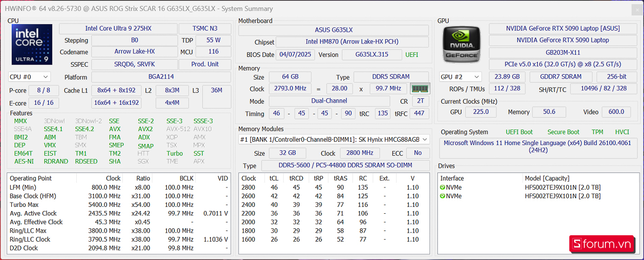
Task: Click the DDR5-5600 / PC5-44800 type field
Action: tap(345, 166)
